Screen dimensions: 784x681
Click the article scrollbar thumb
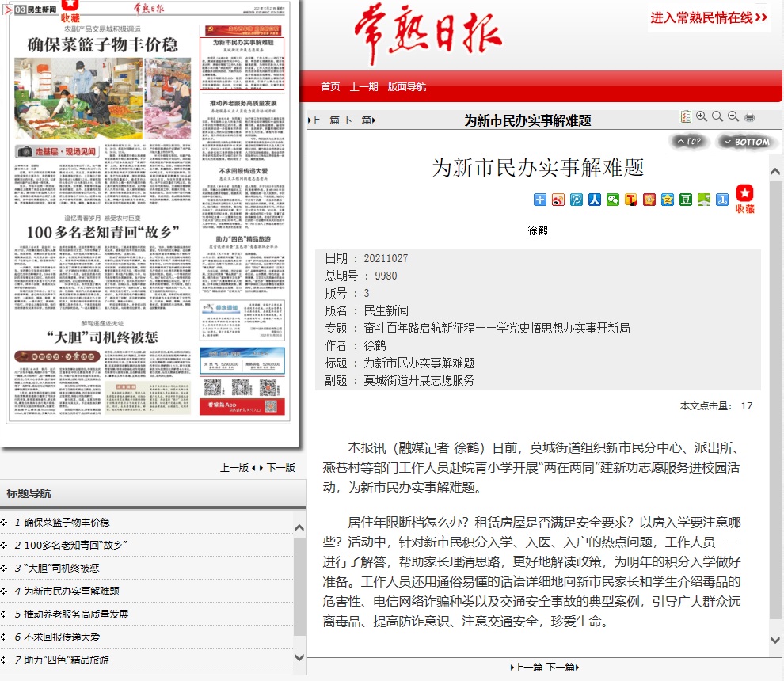point(775,400)
